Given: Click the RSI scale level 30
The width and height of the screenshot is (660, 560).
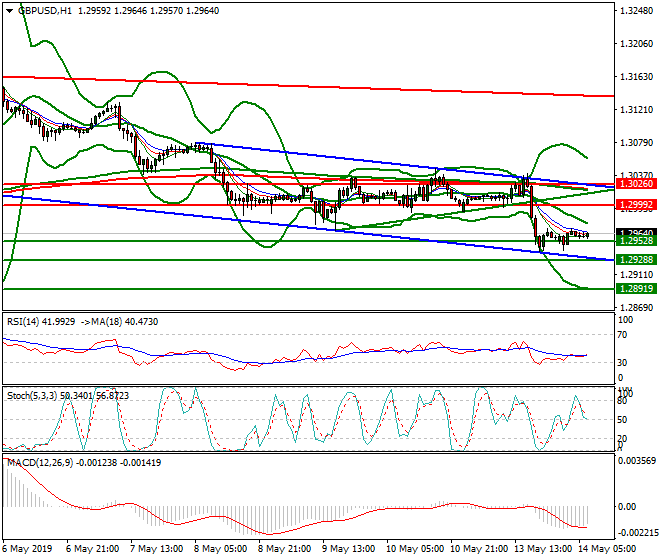Looking at the screenshot, I should click(x=622, y=363).
